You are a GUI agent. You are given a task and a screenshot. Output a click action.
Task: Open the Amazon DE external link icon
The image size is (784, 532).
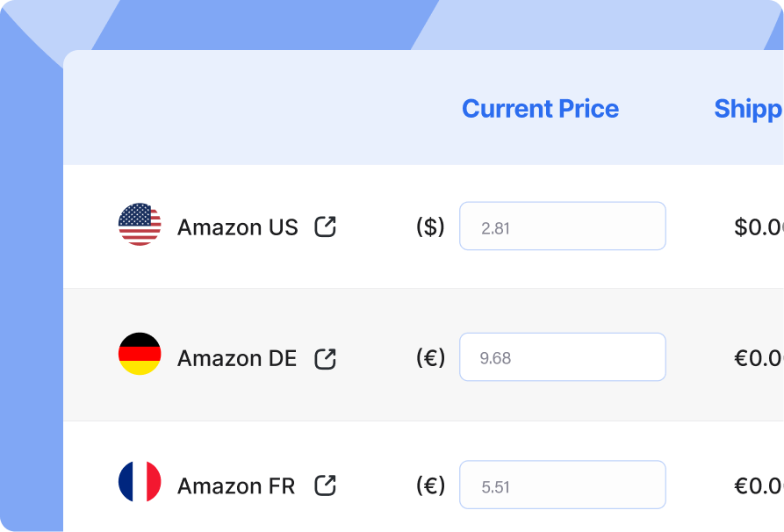(x=326, y=358)
